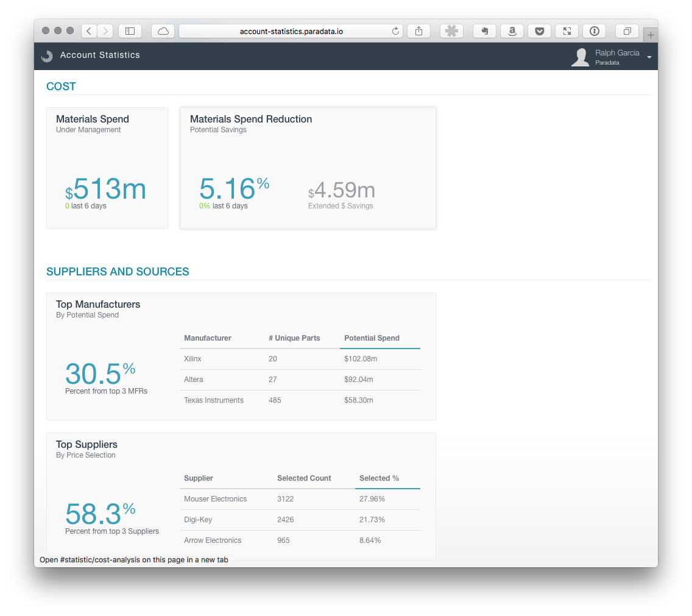Go back using the browser back arrow
The height and width of the screenshot is (616, 692).
[89, 31]
